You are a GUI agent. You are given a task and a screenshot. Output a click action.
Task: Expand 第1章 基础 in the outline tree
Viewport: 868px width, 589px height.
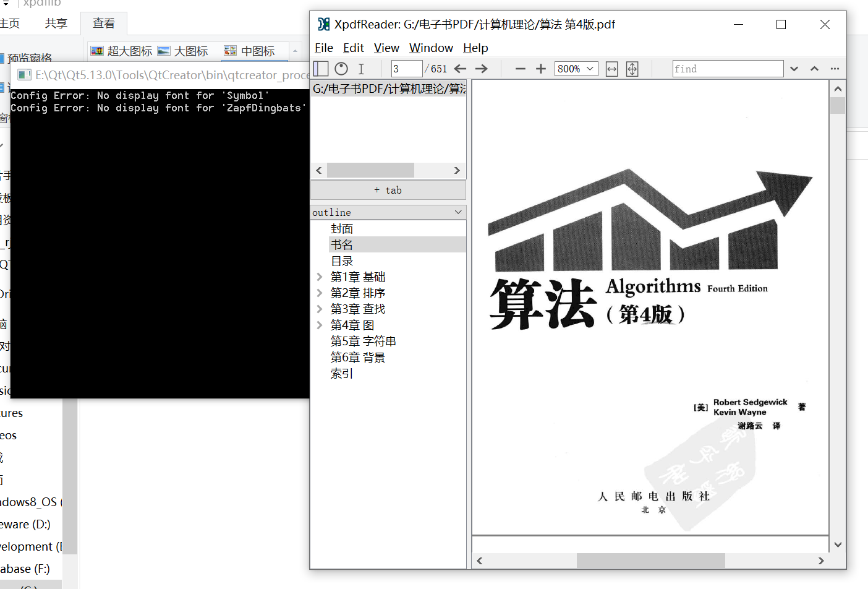pos(320,277)
